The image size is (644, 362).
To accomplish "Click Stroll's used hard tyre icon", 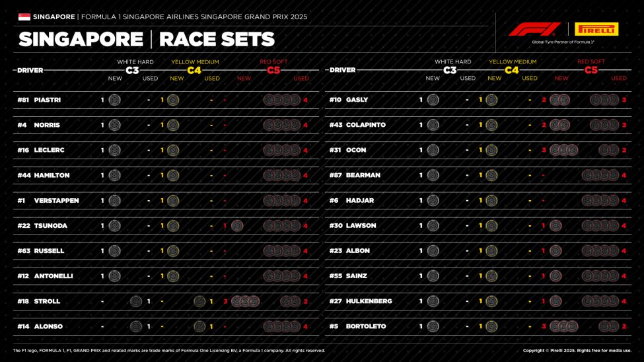I will tap(136, 301).
